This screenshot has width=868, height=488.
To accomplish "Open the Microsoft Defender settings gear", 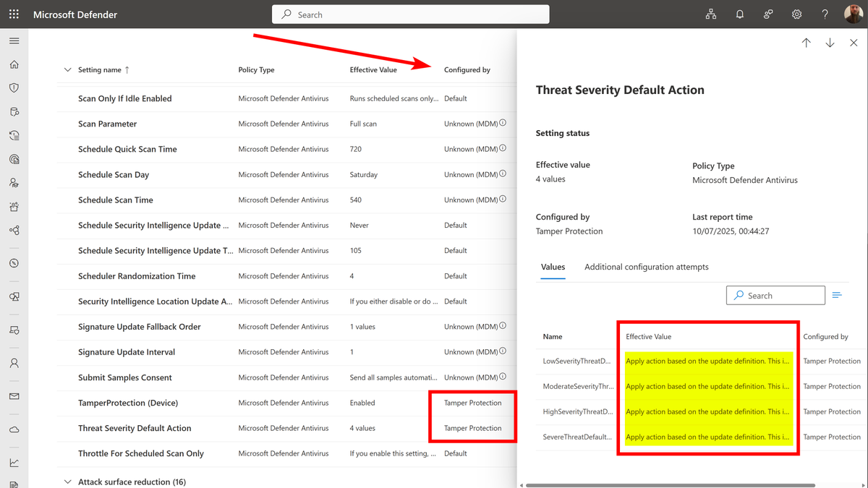I will click(796, 14).
